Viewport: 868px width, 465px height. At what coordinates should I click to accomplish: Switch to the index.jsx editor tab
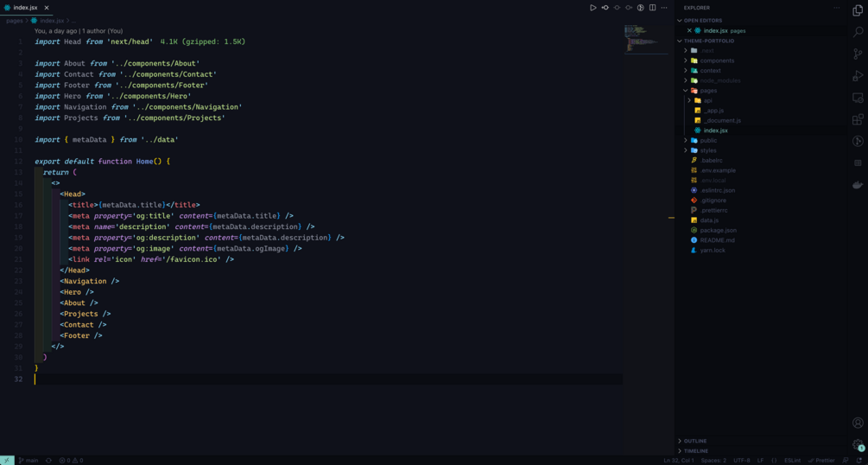coord(25,8)
